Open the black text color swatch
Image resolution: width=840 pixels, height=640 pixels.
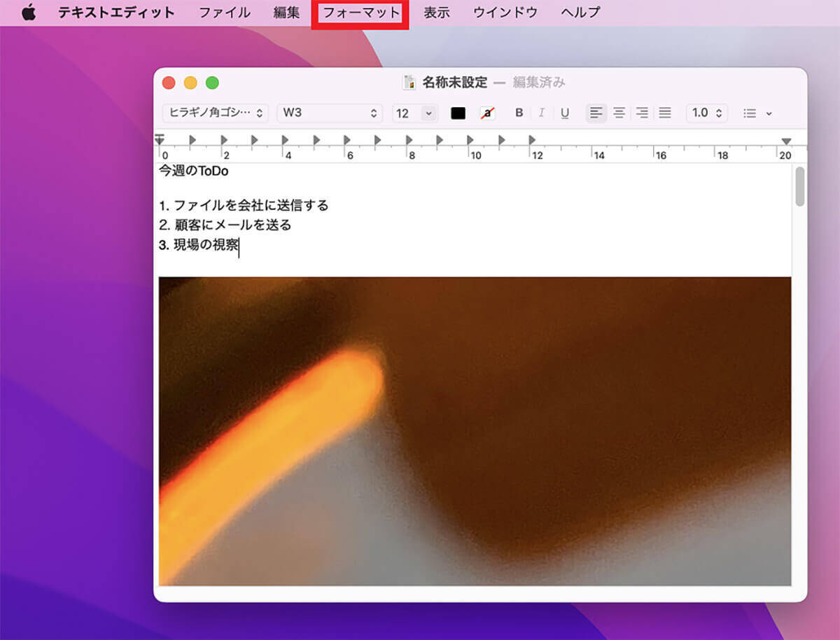(458, 113)
